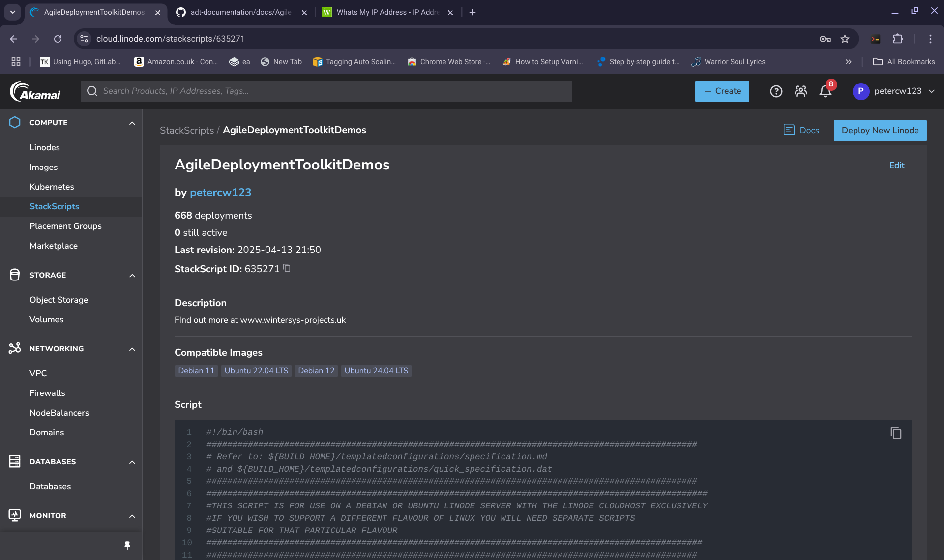Image resolution: width=944 pixels, height=560 pixels.
Task: Open Warrior Soul Lyrics bookmark
Action: point(728,62)
